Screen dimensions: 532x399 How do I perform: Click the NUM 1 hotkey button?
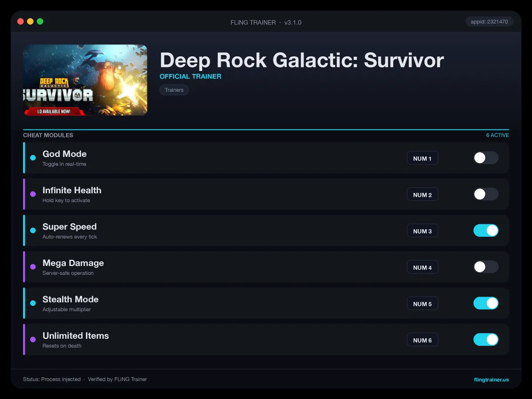point(422,158)
